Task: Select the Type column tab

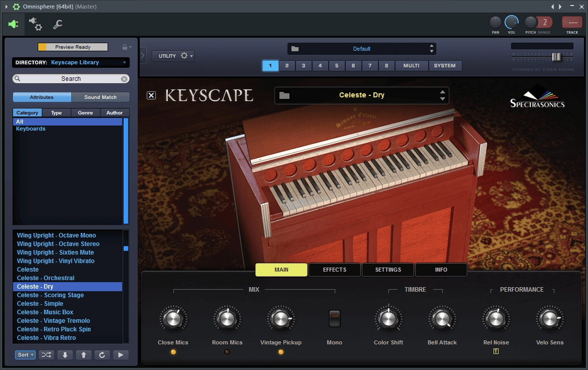Action: (x=56, y=113)
